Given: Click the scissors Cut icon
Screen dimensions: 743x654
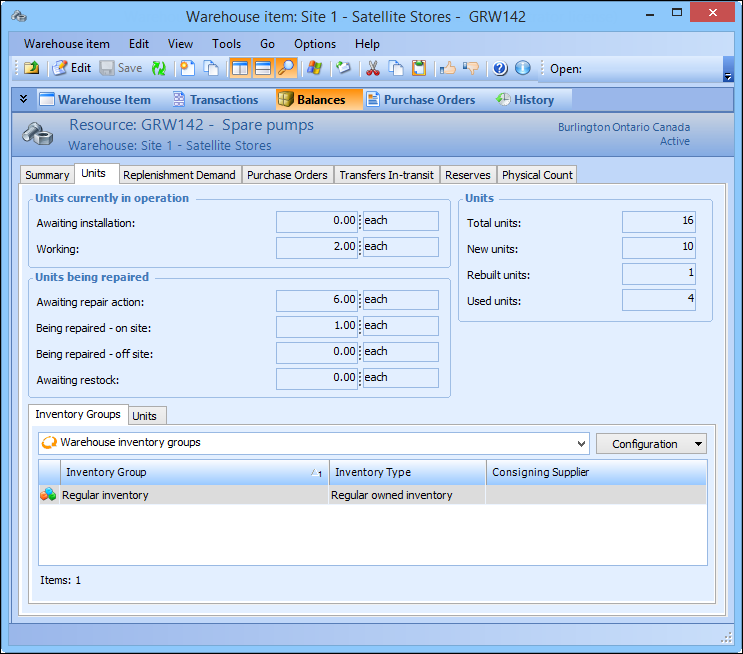Looking at the screenshot, I should 372,68.
